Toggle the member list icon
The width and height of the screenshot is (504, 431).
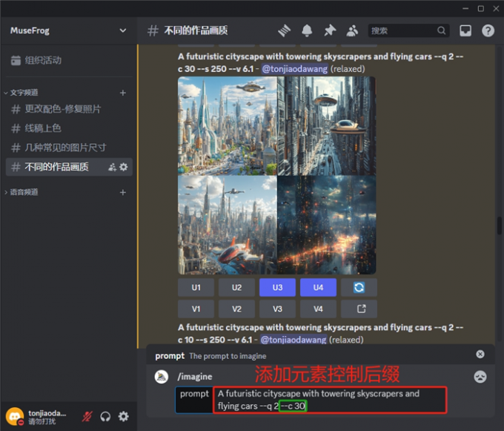tap(352, 30)
